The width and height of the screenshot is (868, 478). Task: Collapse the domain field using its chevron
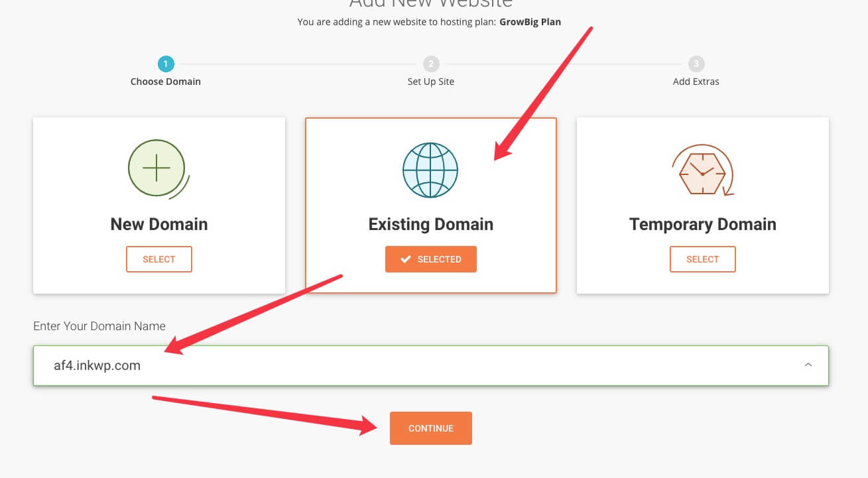tap(808, 365)
